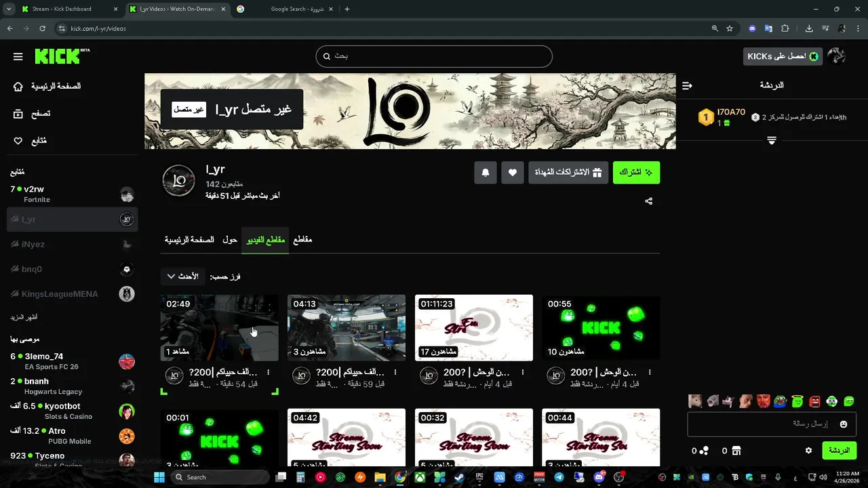
Task: Click the l_yr channel avatar
Action: coord(179,180)
